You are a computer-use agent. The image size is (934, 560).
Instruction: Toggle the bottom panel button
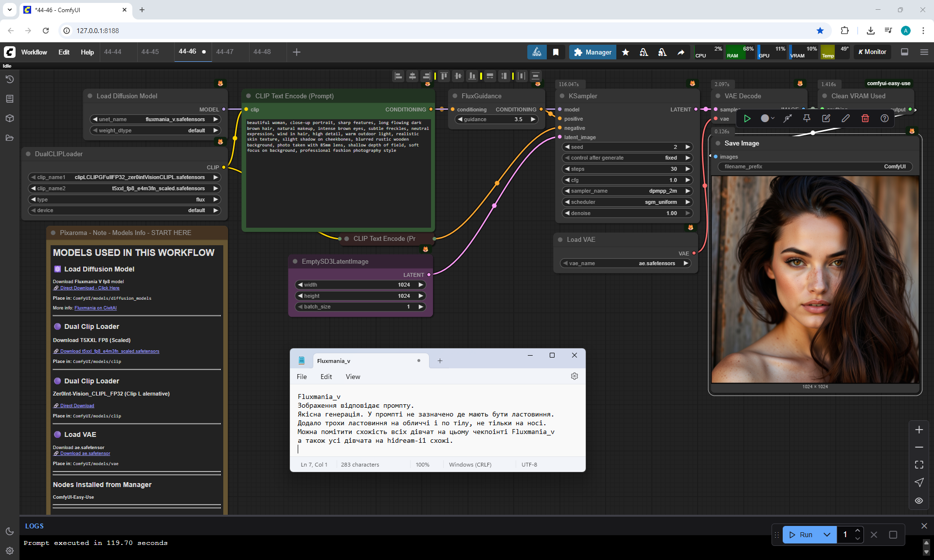pos(904,52)
